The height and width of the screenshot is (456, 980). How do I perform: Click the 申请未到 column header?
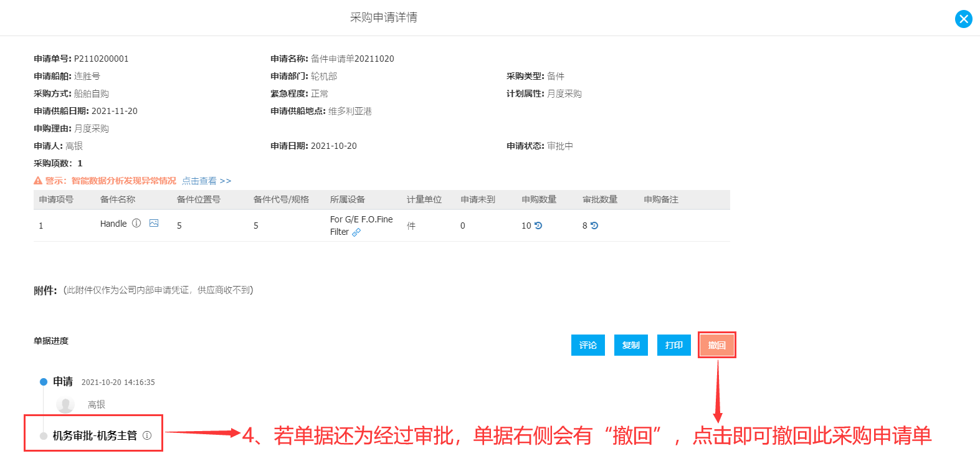click(x=478, y=199)
